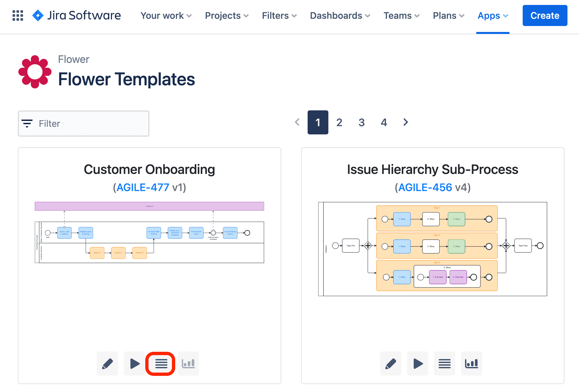
Task: Go to page 2 of templates
Action: [x=340, y=122]
